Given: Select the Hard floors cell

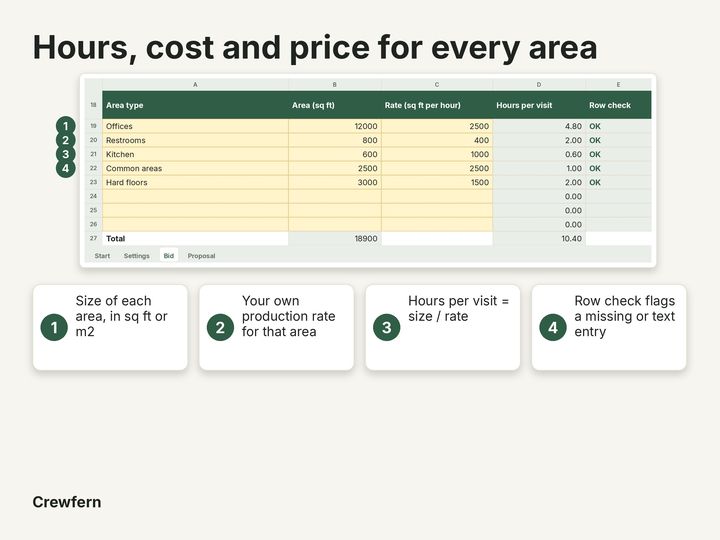Looking at the screenshot, I should click(x=195, y=182).
